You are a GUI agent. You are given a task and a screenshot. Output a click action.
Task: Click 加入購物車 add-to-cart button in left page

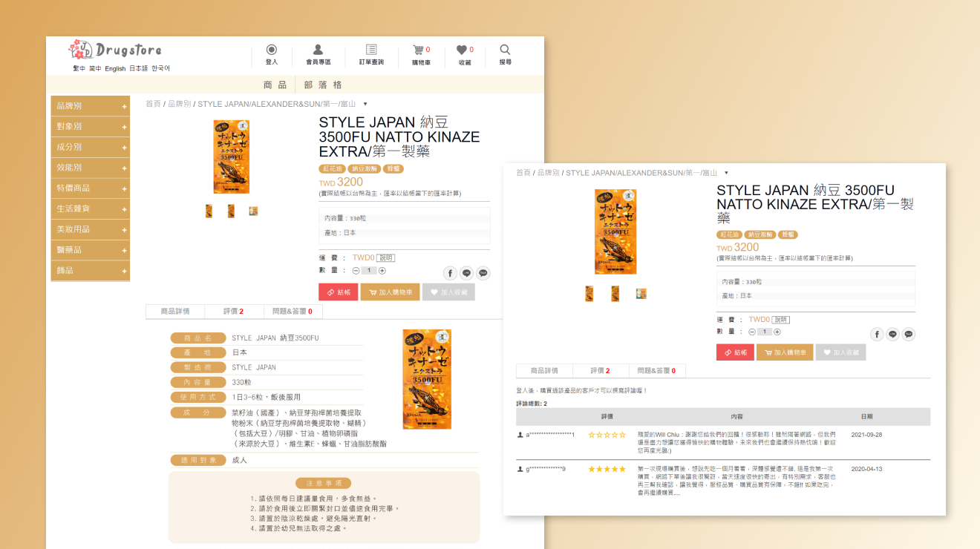pyautogui.click(x=390, y=292)
